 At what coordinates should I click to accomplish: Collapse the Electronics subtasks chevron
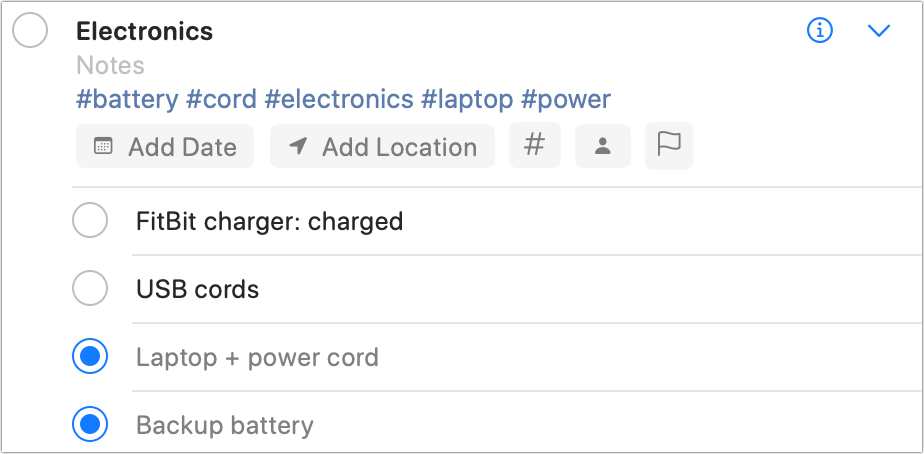879,31
